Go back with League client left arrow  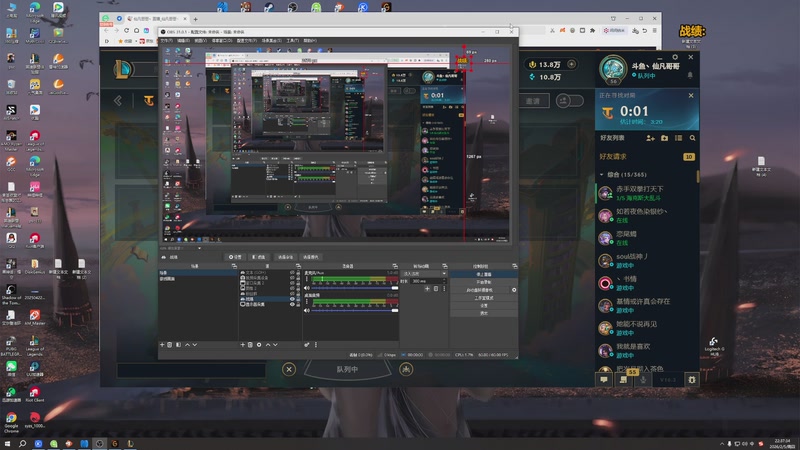click(118, 101)
